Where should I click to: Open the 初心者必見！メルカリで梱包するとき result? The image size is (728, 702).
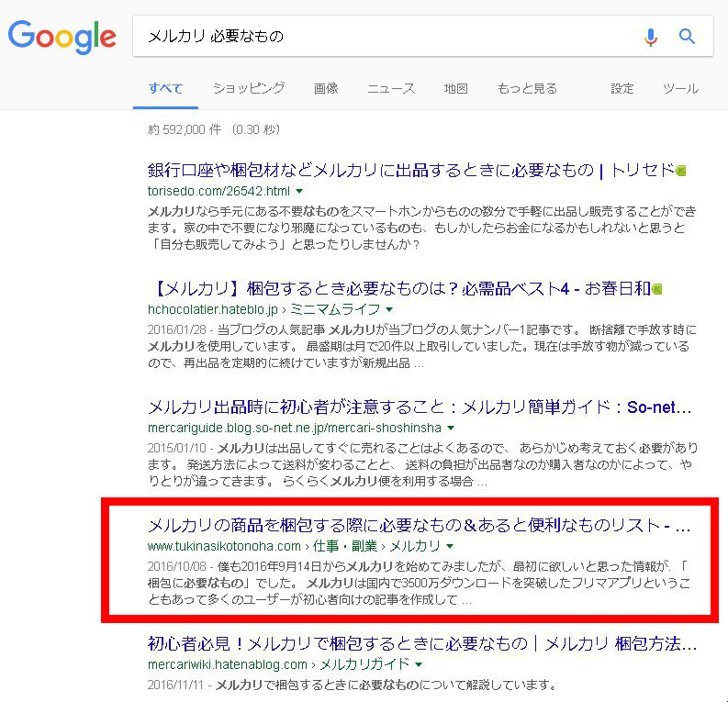(x=422, y=643)
